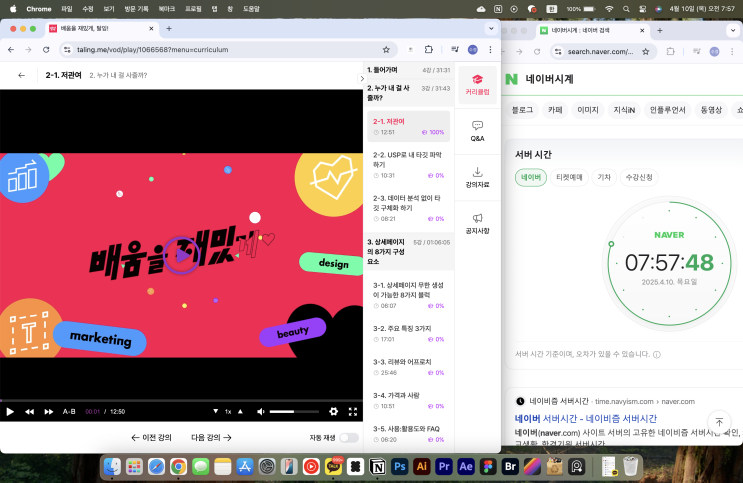Select the 기차 server time chip
This screenshot has width=743, height=483.
click(604, 177)
